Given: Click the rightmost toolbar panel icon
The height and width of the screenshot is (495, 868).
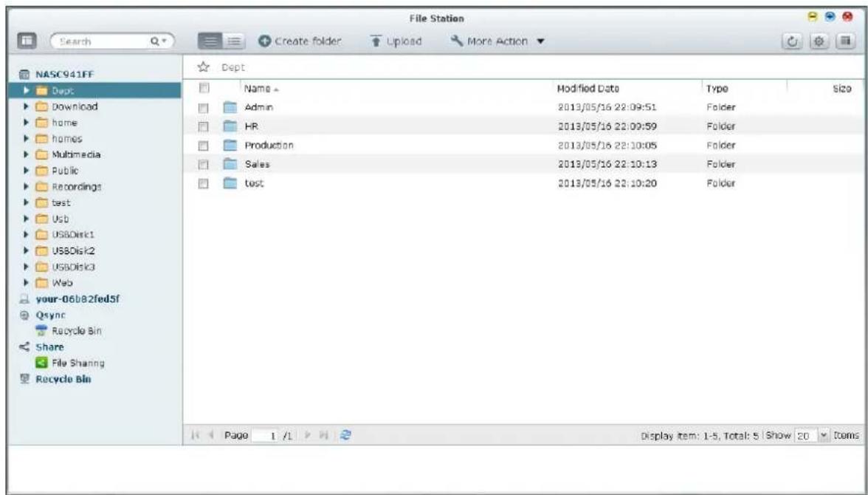Looking at the screenshot, I should pyautogui.click(x=845, y=41).
